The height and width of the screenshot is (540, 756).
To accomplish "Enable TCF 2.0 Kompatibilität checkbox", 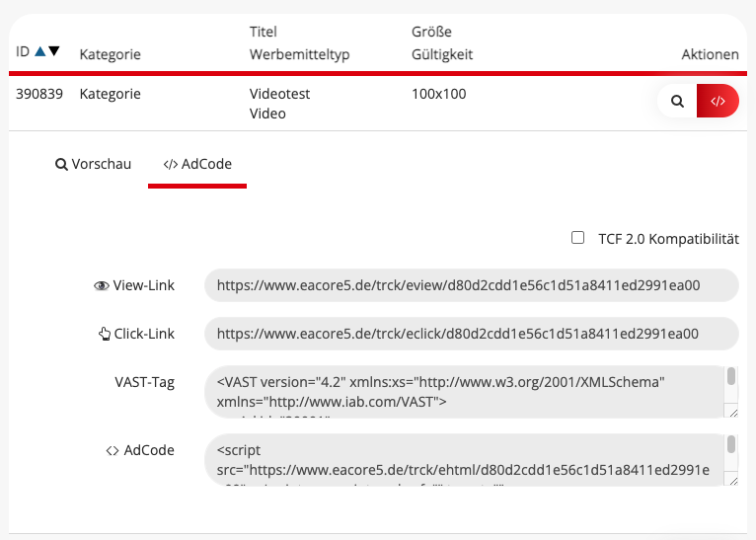I will click(578, 238).
